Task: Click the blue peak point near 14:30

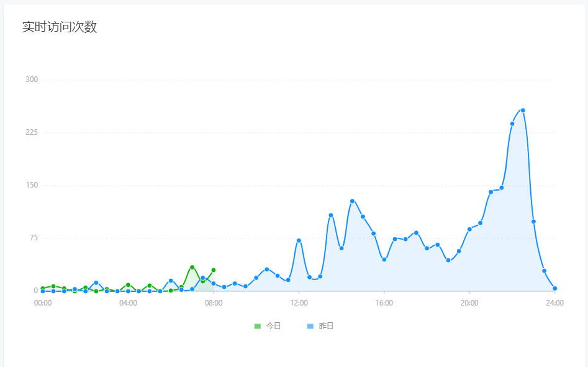Action: (352, 201)
